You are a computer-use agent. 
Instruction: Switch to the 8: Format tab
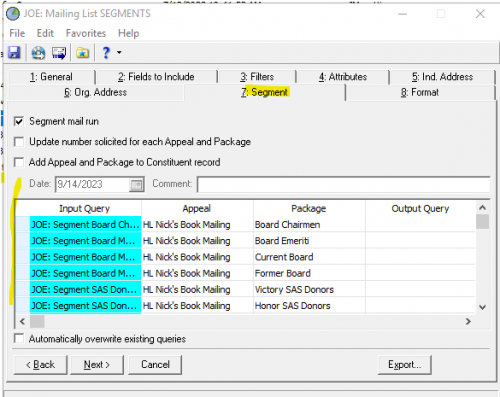pos(420,92)
